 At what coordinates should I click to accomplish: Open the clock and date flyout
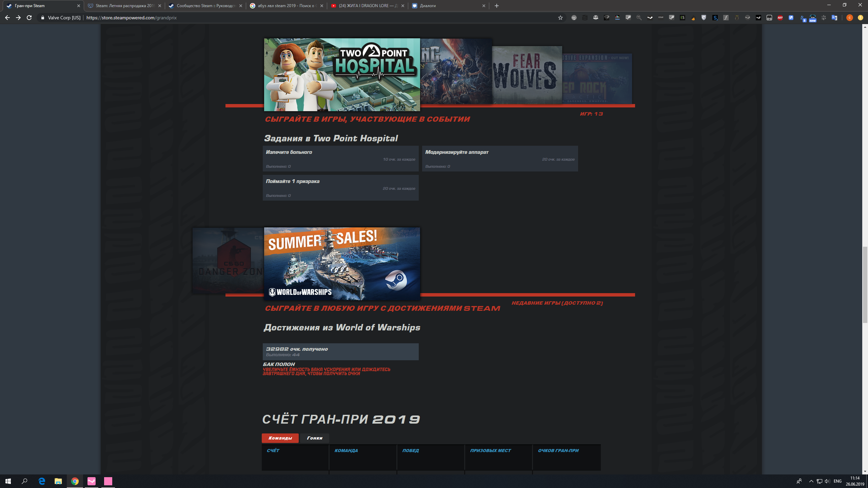click(855, 481)
